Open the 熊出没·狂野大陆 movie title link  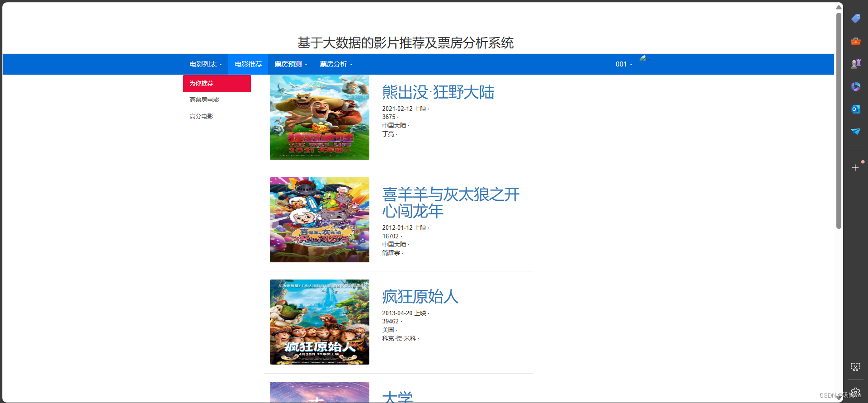[438, 92]
